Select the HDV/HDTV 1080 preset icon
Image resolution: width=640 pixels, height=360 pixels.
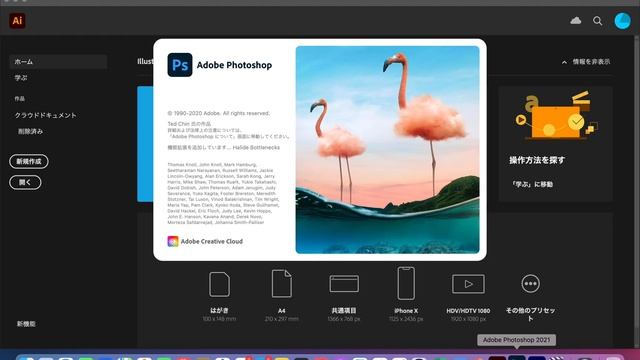[x=468, y=284]
